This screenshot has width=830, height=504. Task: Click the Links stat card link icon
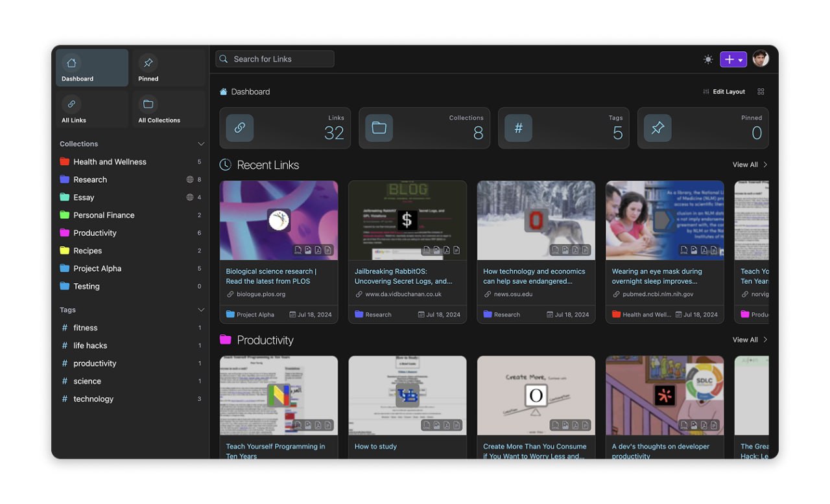point(239,128)
